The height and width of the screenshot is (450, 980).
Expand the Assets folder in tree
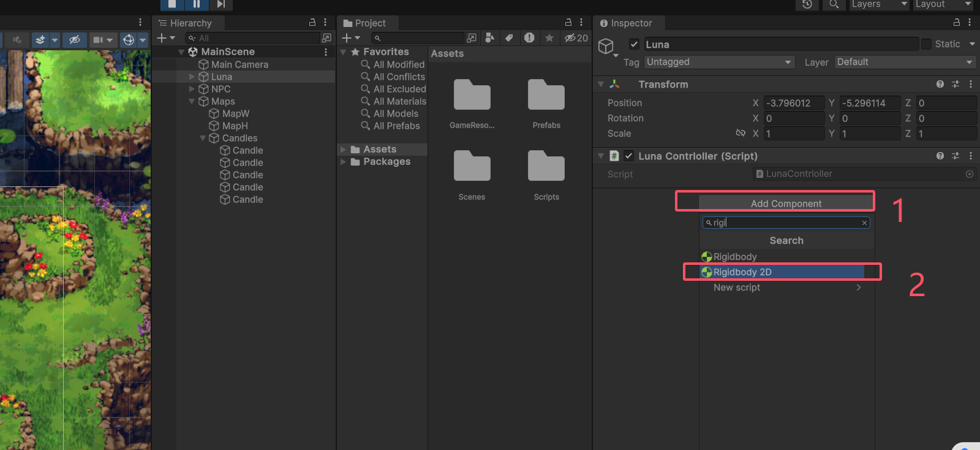click(343, 150)
